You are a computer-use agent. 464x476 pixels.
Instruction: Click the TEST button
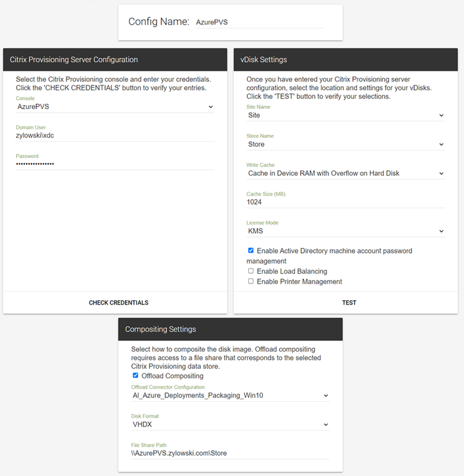(x=349, y=303)
